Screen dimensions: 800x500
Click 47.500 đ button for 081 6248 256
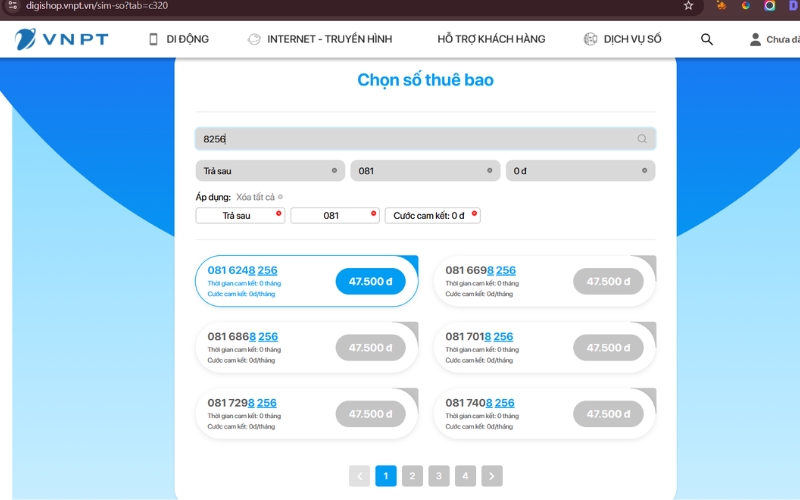(370, 281)
